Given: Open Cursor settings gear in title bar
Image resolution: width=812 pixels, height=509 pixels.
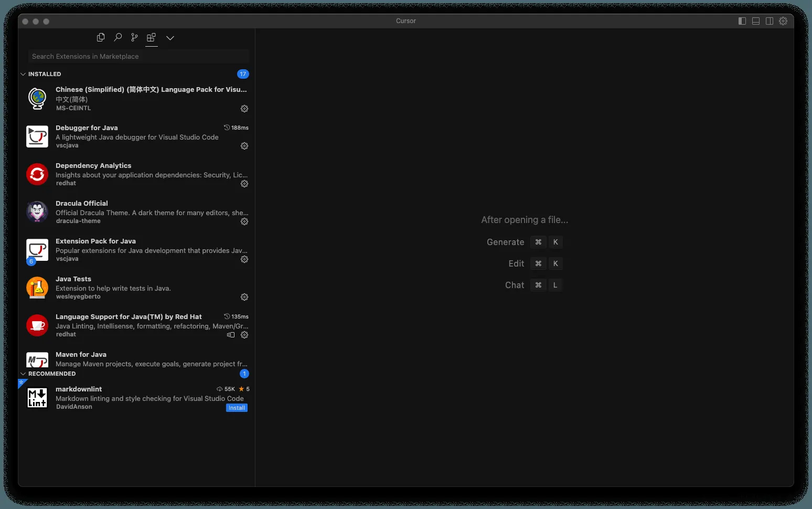Looking at the screenshot, I should coord(783,21).
